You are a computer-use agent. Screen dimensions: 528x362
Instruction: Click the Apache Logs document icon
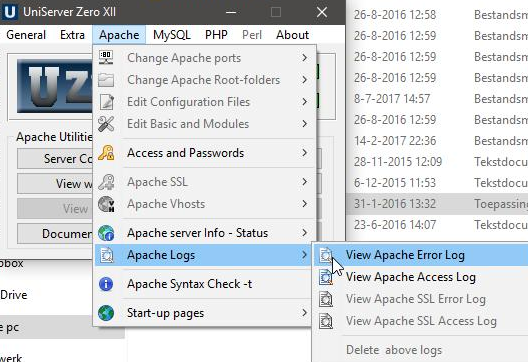pos(107,255)
